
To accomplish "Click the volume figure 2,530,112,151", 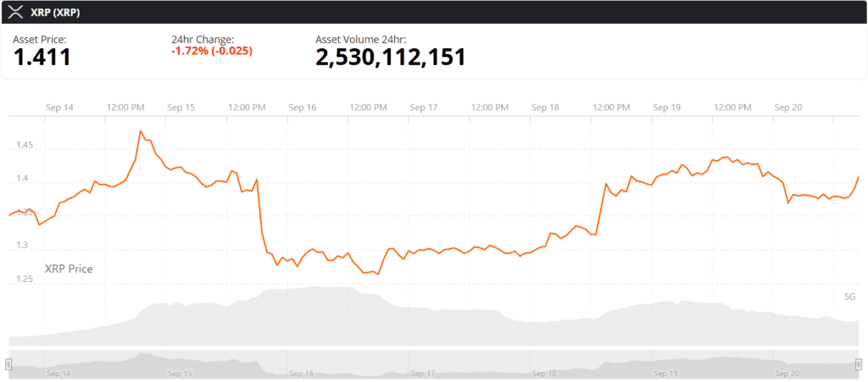I will click(390, 58).
